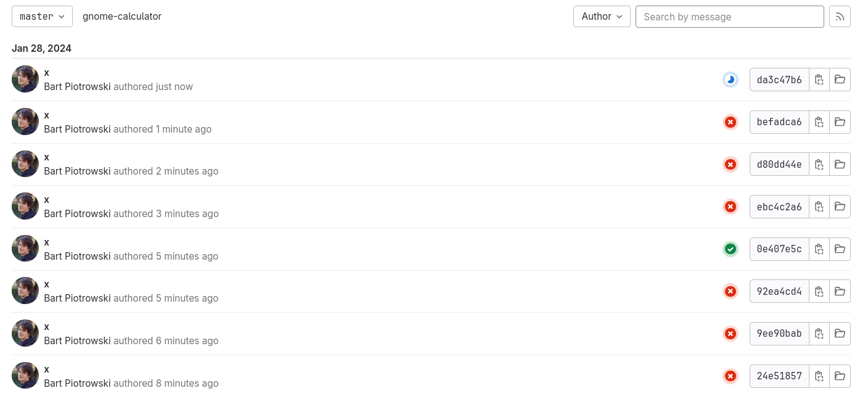The image size is (868, 396).
Task: Browse files at commit 24e51857
Action: (x=840, y=376)
